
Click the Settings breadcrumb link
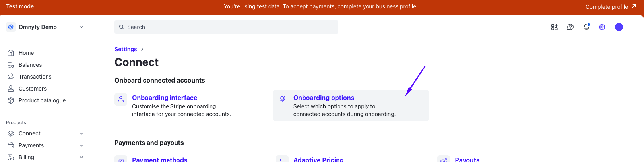(x=126, y=49)
